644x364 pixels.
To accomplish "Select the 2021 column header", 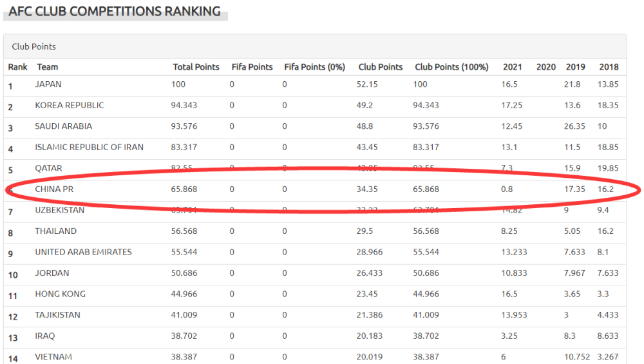I will pyautogui.click(x=512, y=67).
